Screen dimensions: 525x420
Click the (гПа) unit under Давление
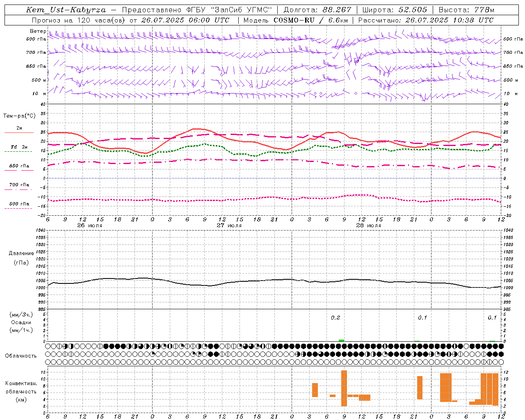point(21,262)
